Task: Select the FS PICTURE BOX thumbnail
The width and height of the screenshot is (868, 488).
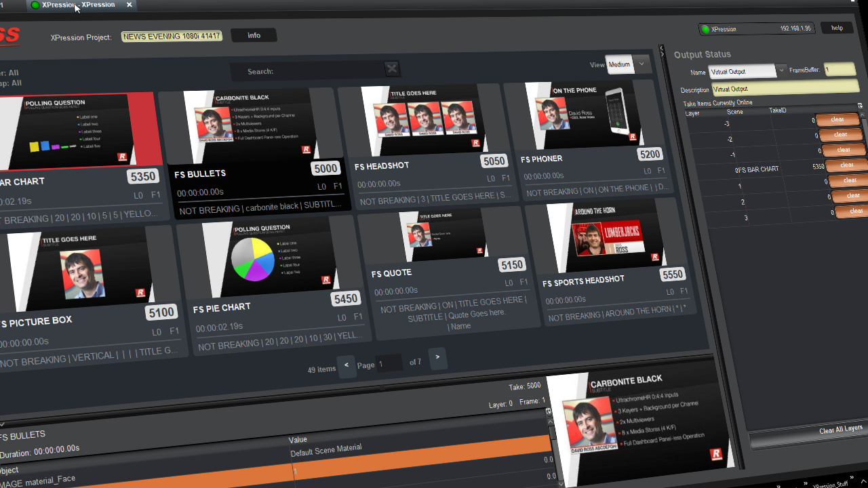Action: coord(80,267)
